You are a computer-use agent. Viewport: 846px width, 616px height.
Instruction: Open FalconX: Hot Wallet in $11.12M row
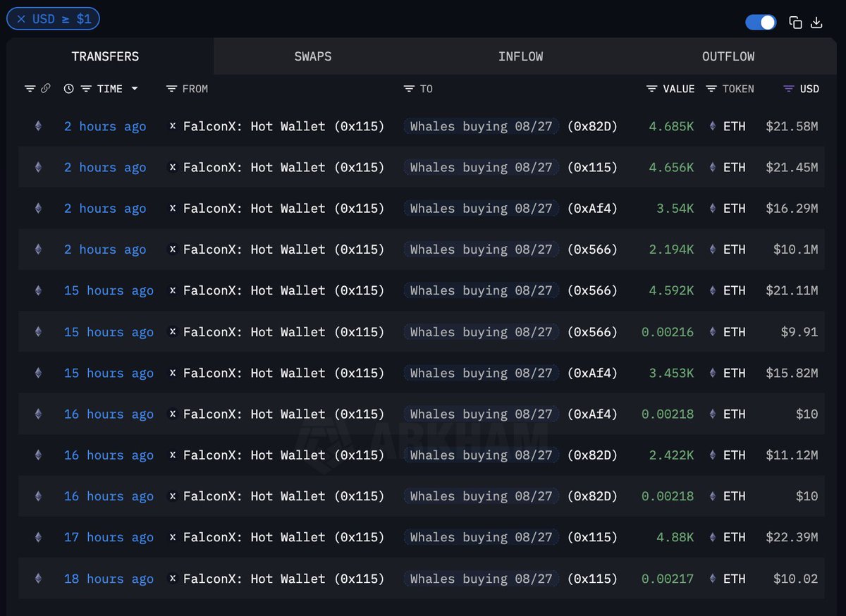pyautogui.click(x=284, y=455)
